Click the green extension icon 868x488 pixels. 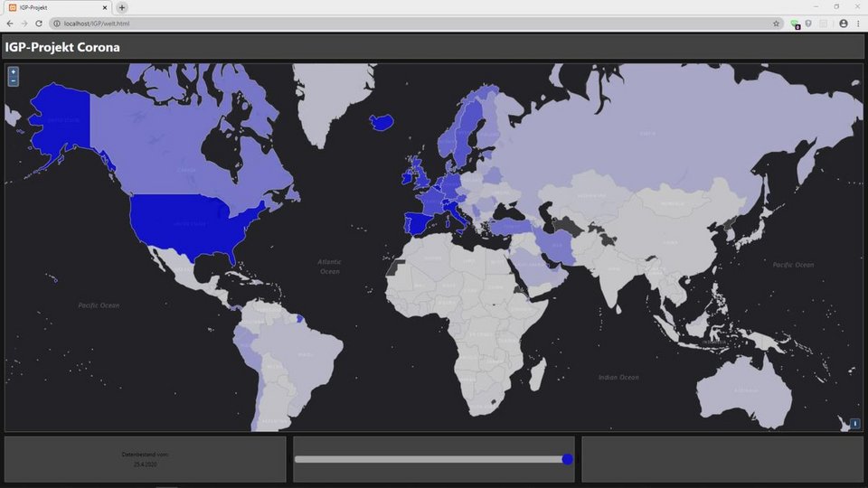(x=795, y=23)
